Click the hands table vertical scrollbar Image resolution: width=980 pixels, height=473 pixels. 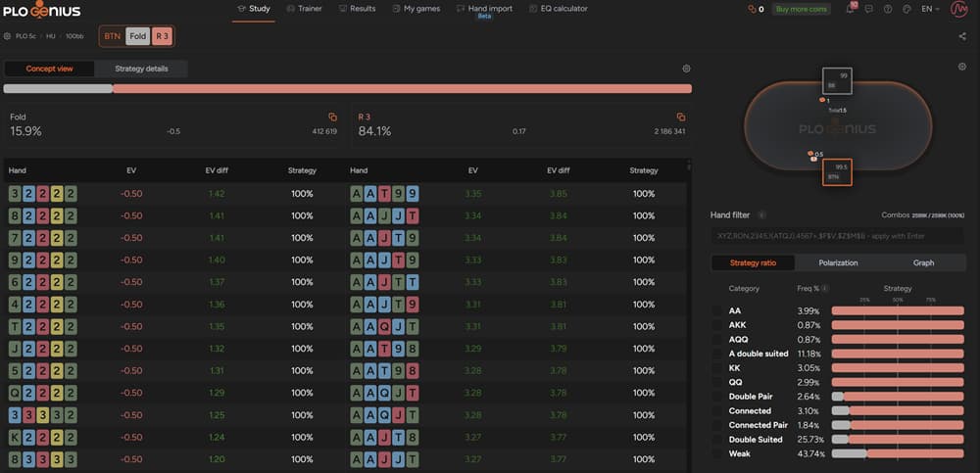click(689, 166)
